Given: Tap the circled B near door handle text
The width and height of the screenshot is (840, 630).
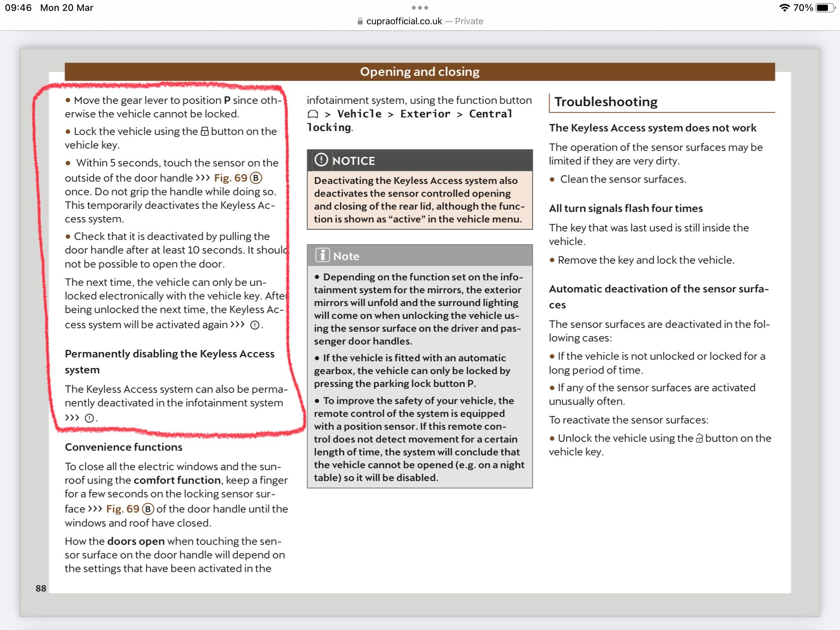Looking at the screenshot, I should [256, 178].
